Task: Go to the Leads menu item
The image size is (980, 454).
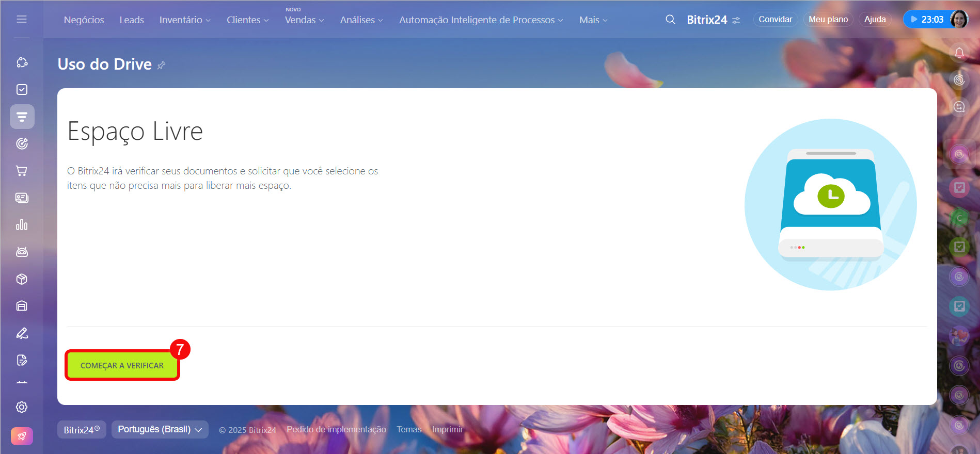Action: (132, 20)
